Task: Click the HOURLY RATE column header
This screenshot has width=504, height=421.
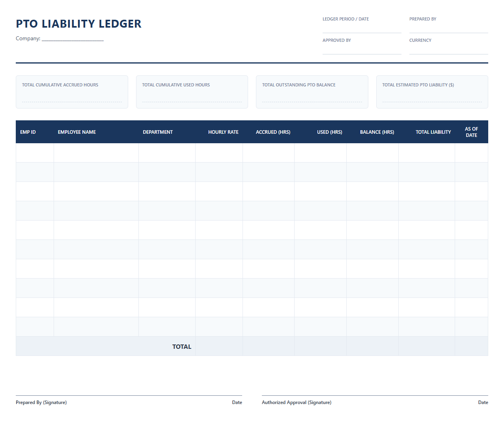Action: 219,132
